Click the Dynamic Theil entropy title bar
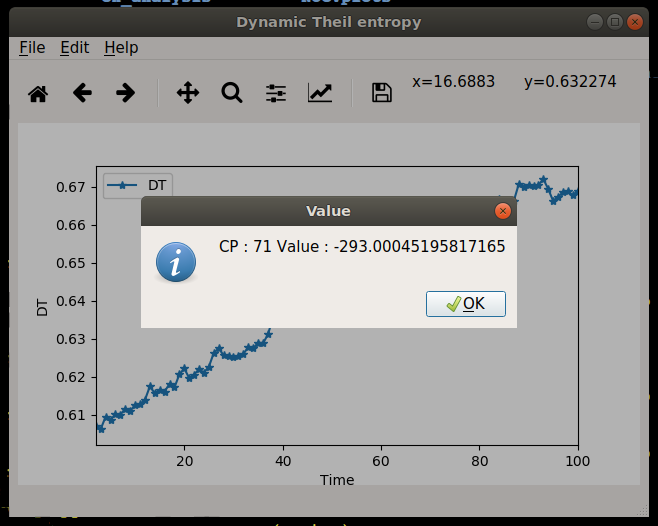Viewport: 658px width, 526px height. point(329,22)
